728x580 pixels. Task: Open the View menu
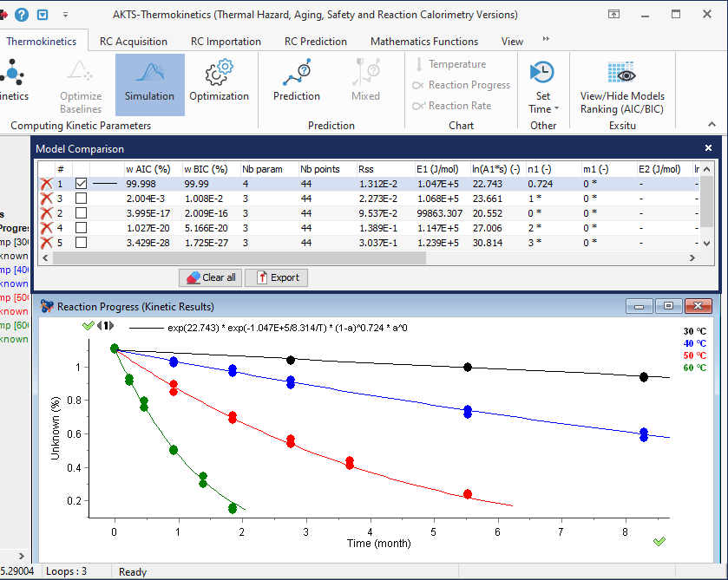click(512, 41)
